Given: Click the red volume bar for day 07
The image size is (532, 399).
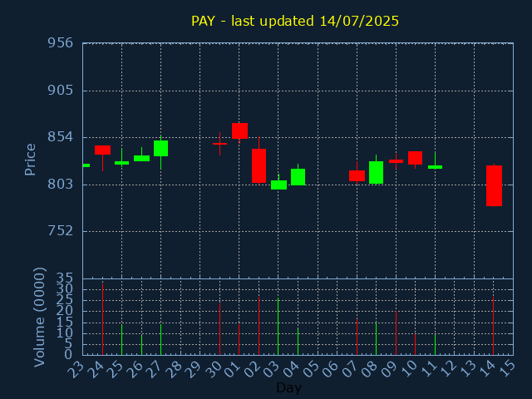Looking at the screenshot, I should [x=357, y=337].
